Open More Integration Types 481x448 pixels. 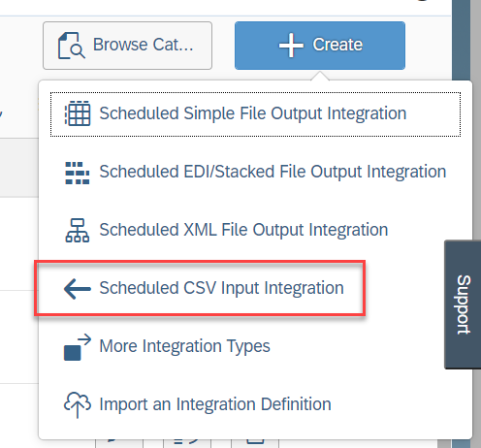(255, 346)
